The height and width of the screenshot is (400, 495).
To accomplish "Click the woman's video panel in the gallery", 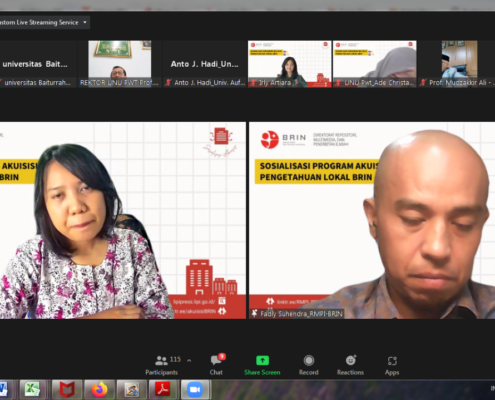I will point(123,220).
